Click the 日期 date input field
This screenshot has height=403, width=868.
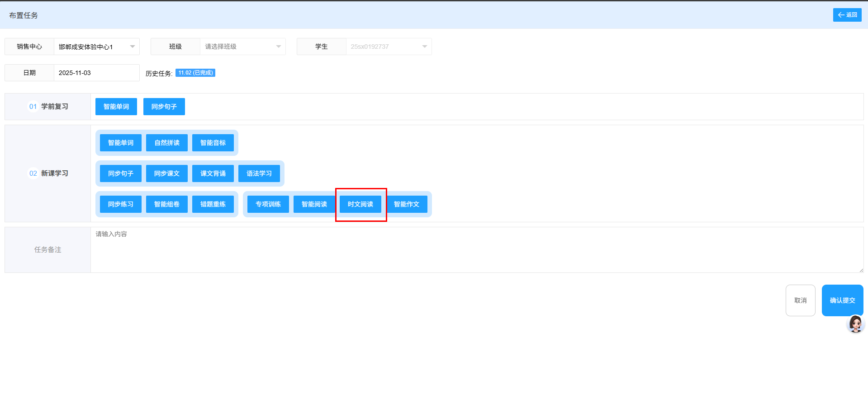pos(96,73)
